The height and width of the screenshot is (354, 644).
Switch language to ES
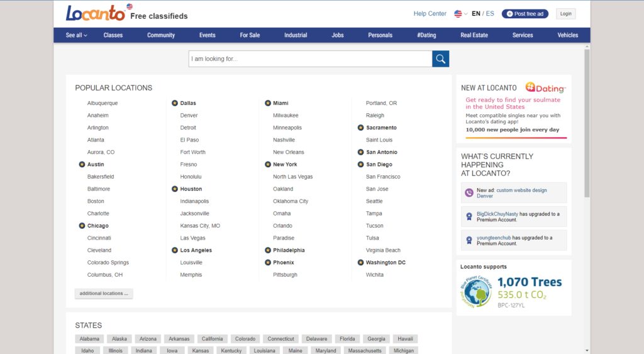click(490, 14)
